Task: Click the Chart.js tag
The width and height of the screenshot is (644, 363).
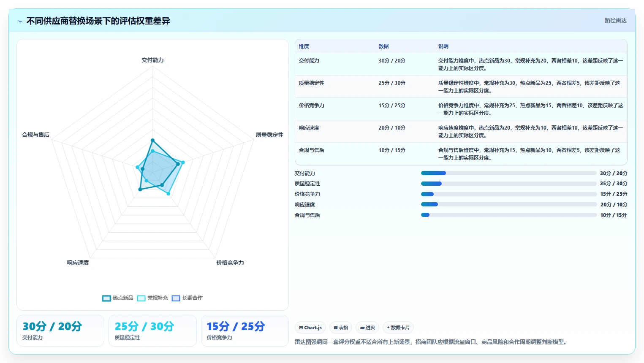Action: point(310,328)
